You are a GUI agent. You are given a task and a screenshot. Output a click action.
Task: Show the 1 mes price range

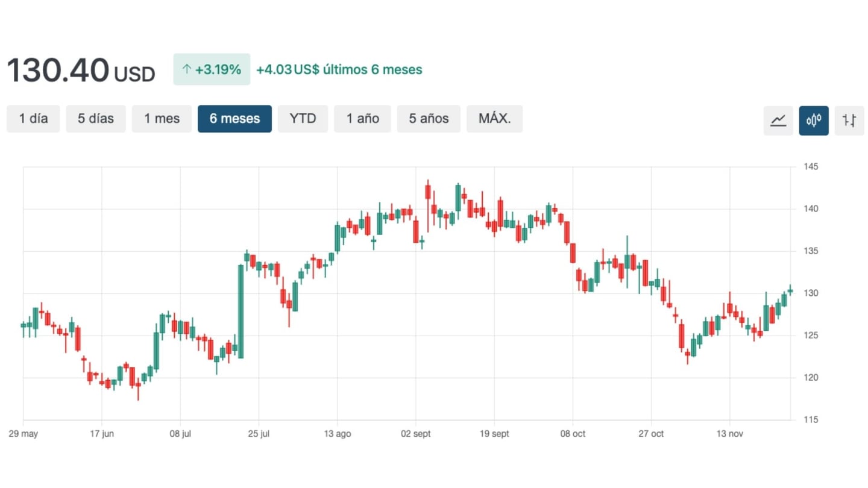pyautogui.click(x=162, y=119)
